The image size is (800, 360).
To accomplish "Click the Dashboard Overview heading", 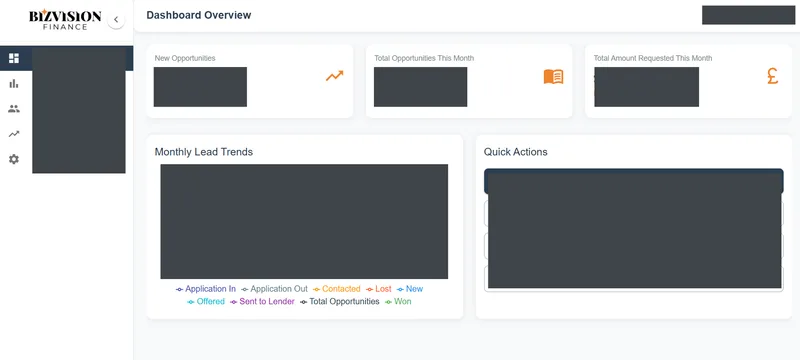I will click(x=198, y=15).
